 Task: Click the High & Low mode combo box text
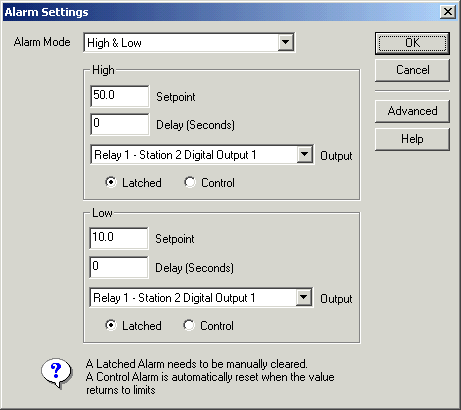[114, 43]
